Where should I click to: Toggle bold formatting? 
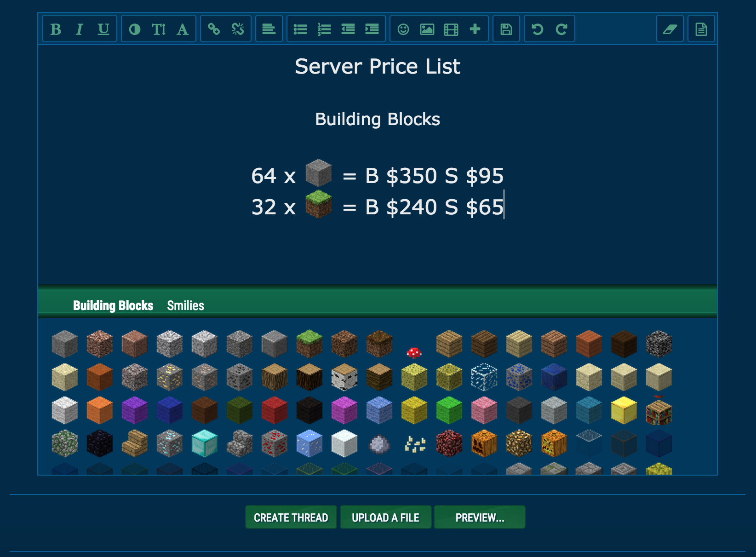[56, 29]
